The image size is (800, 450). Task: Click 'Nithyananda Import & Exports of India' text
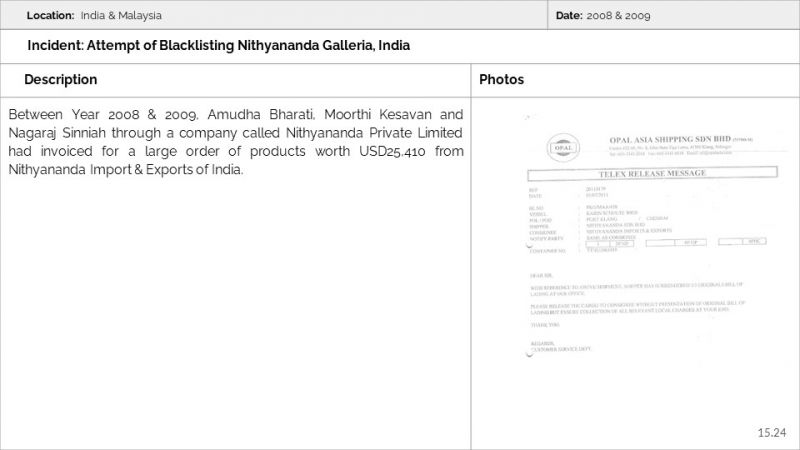(125, 170)
